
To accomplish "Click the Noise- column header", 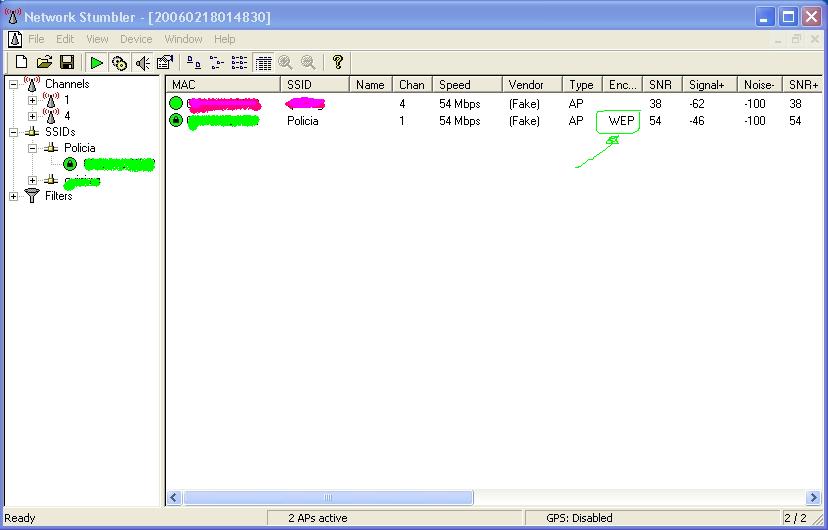I will pos(760,84).
